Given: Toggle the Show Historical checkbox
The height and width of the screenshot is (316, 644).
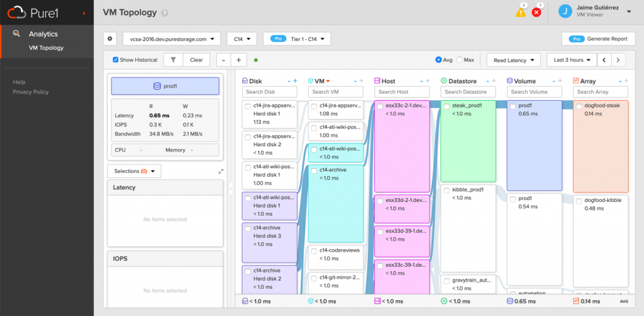Looking at the screenshot, I should tap(116, 60).
